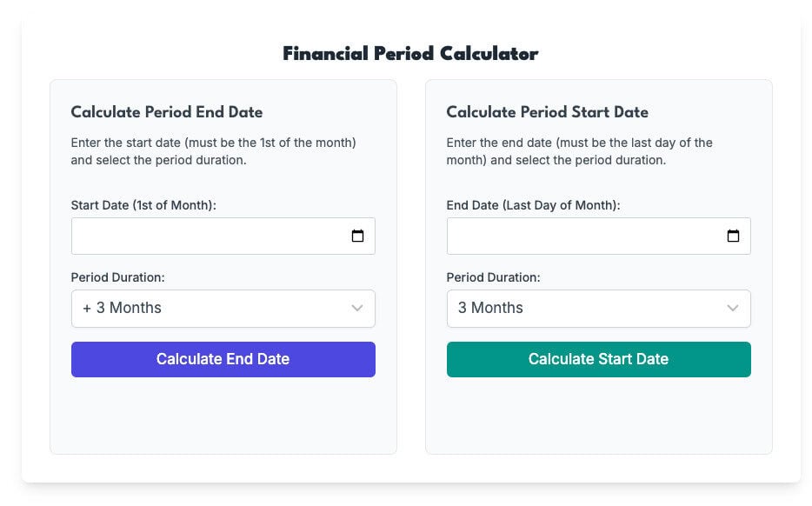Viewport: 812px width, 506px height.
Task: Click the Calculate Period End Date heading
Action: tap(167, 112)
